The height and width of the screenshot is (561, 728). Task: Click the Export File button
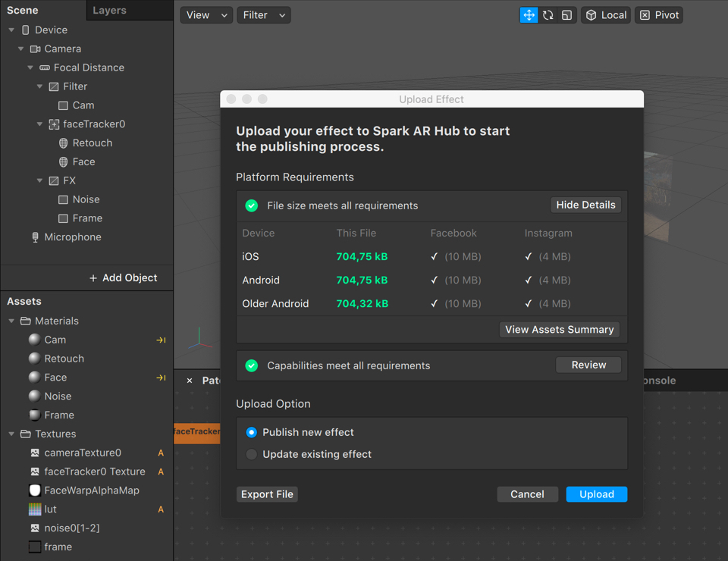click(267, 494)
